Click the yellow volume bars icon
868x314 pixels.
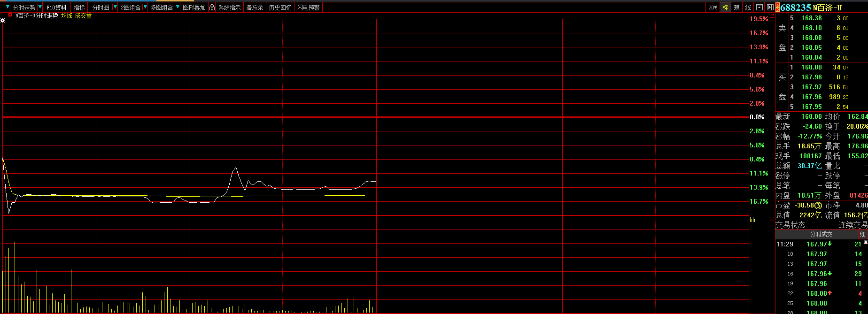[752, 220]
